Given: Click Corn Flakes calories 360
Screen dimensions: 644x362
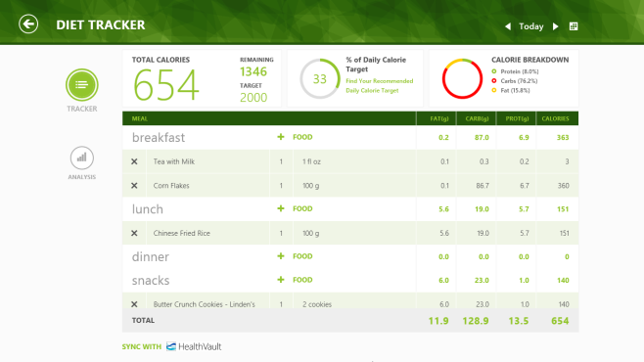Looking at the screenshot, I should point(563,186).
